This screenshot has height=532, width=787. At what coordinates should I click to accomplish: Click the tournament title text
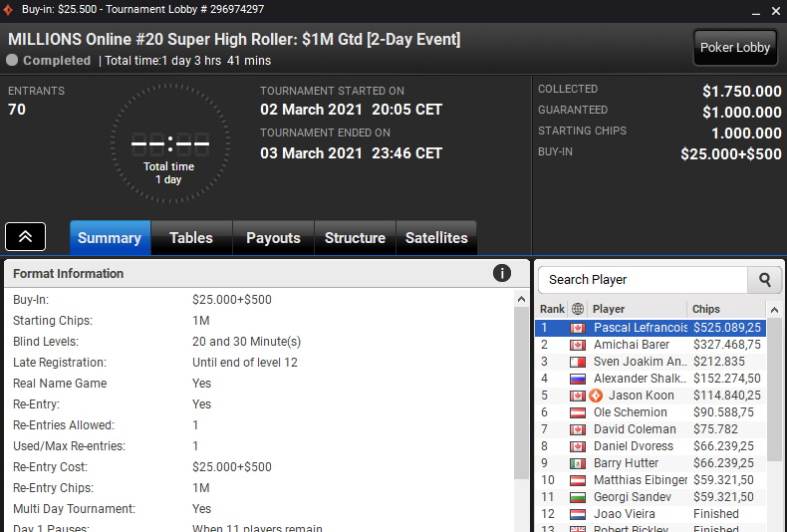(234, 39)
